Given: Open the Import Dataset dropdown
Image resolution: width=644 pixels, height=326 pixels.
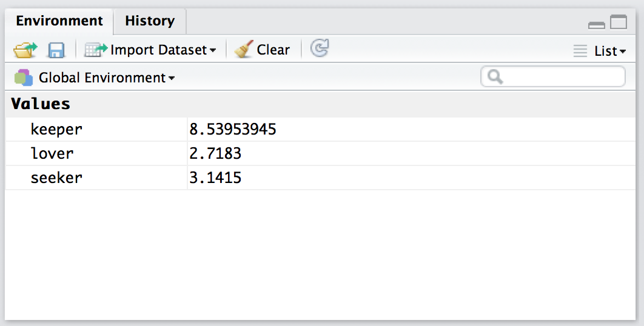Looking at the screenshot, I should coord(150,50).
